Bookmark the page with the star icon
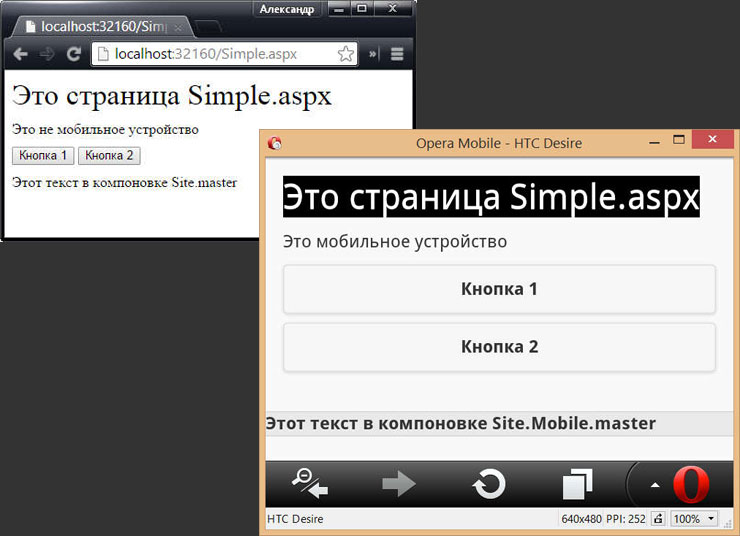Image resolution: width=740 pixels, height=536 pixels. pos(345,54)
